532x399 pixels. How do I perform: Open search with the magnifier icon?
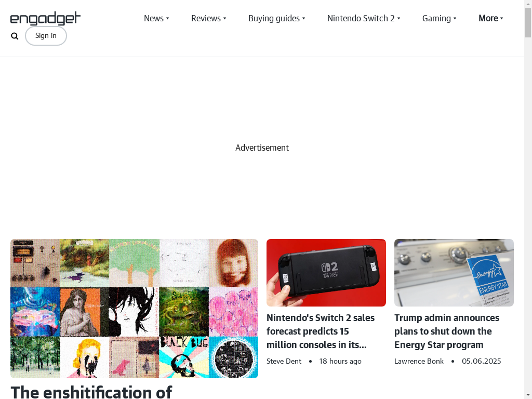15,36
